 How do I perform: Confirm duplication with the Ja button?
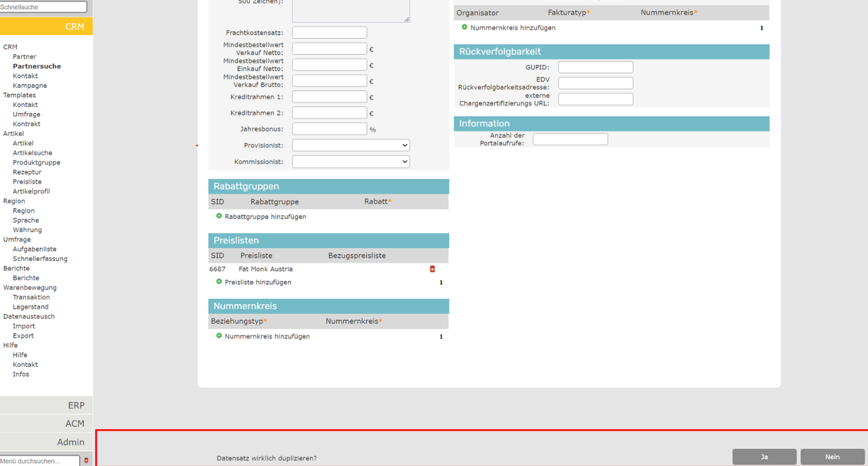point(764,457)
